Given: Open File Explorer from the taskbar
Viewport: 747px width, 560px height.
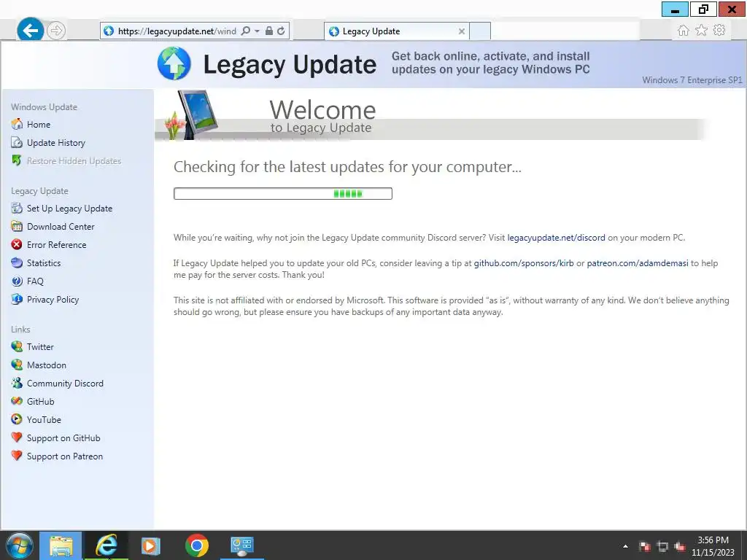Looking at the screenshot, I should (x=61, y=545).
